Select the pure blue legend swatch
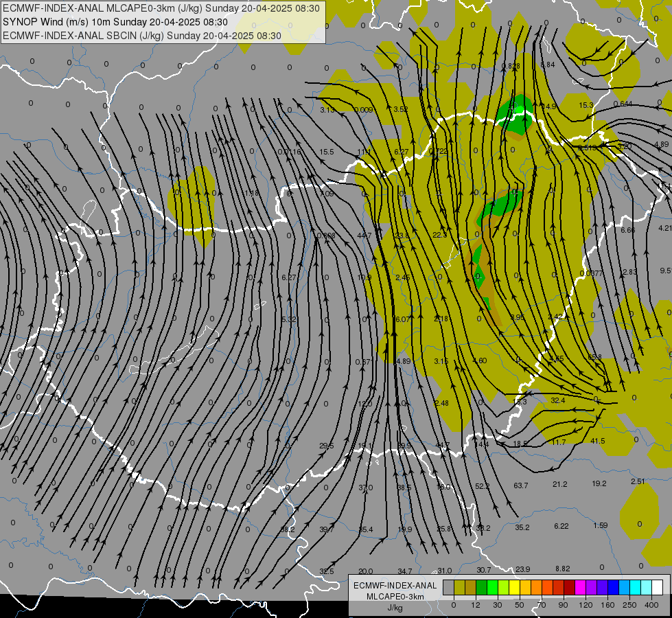 pos(614,588)
